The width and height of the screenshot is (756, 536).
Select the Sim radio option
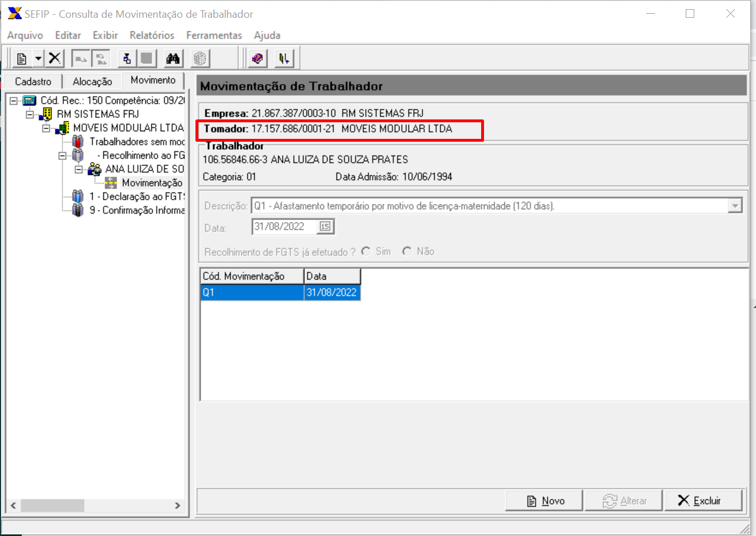pos(366,251)
